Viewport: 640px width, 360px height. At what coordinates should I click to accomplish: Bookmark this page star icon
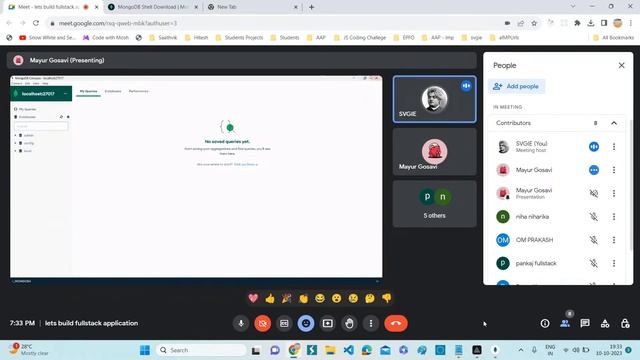(534, 23)
